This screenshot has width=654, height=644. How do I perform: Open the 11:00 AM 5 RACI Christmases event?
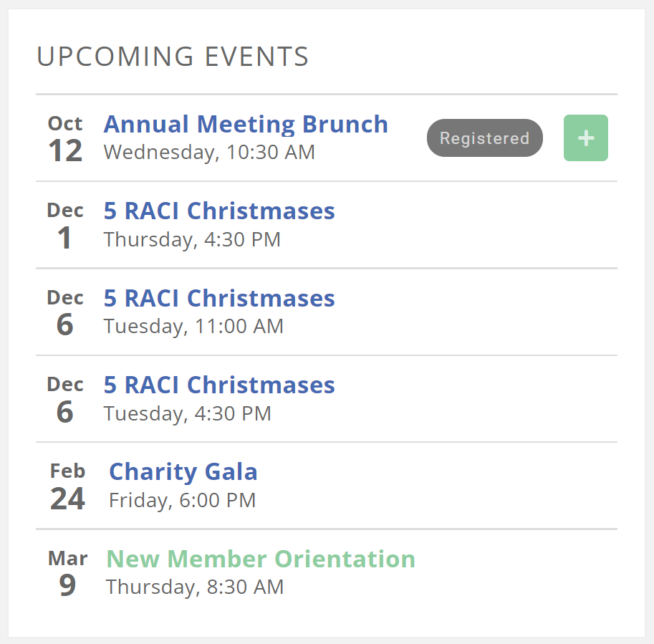coord(219,299)
